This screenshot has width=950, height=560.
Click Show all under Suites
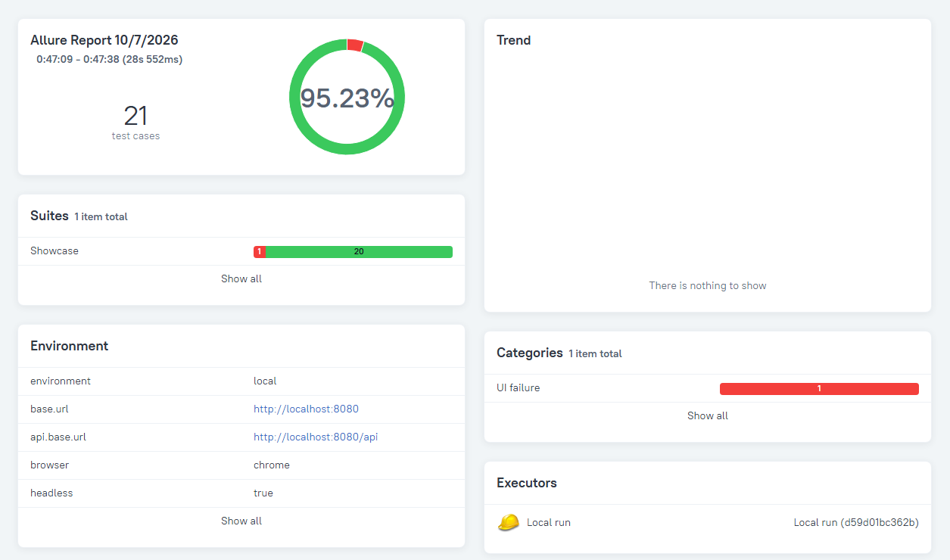tap(241, 278)
